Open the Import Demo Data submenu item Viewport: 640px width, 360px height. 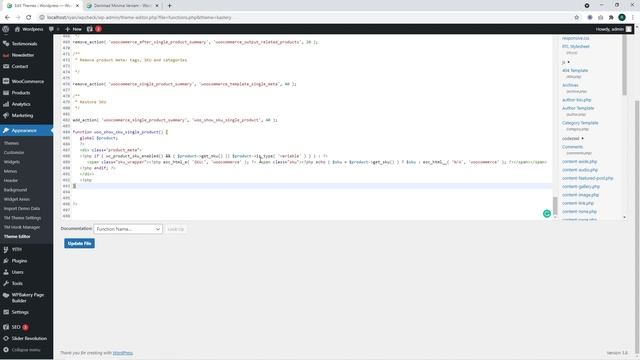point(22,209)
